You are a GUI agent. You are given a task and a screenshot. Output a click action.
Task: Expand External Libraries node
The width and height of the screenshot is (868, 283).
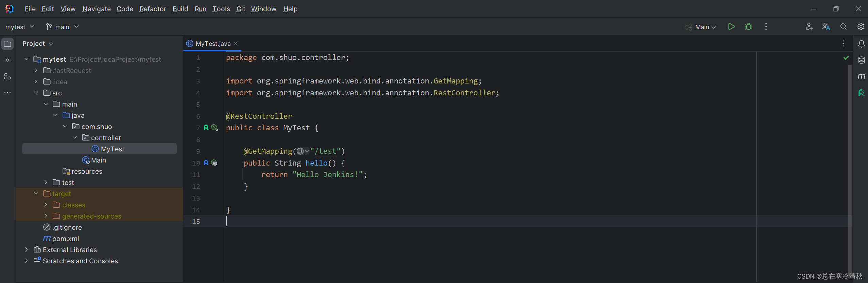(x=27, y=249)
